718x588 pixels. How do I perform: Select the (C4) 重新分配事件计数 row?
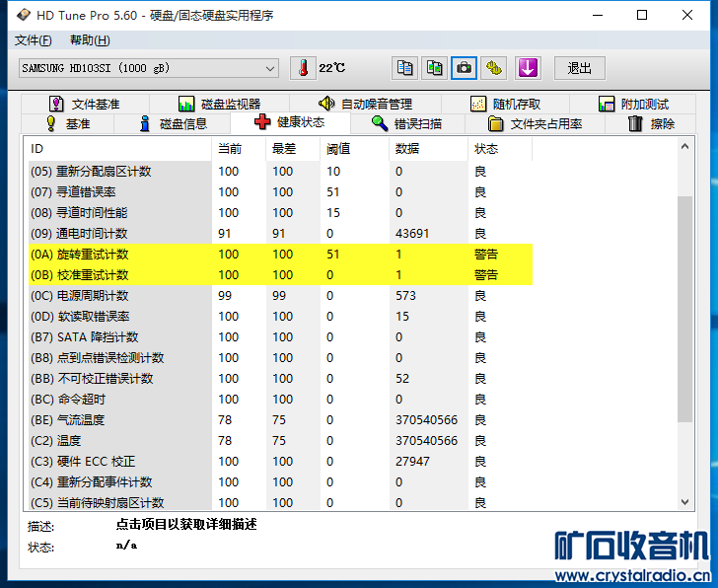coord(280,482)
